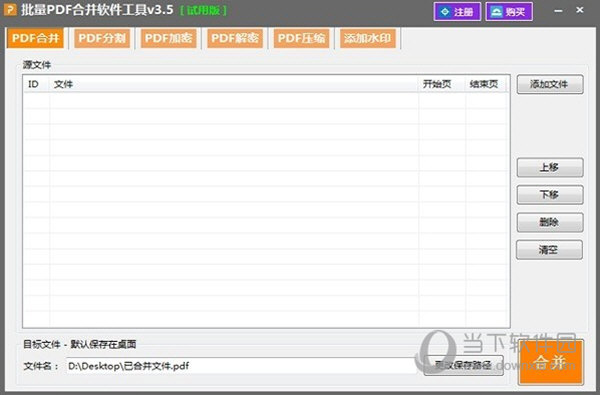Open the 注册 registration button

[457, 12]
